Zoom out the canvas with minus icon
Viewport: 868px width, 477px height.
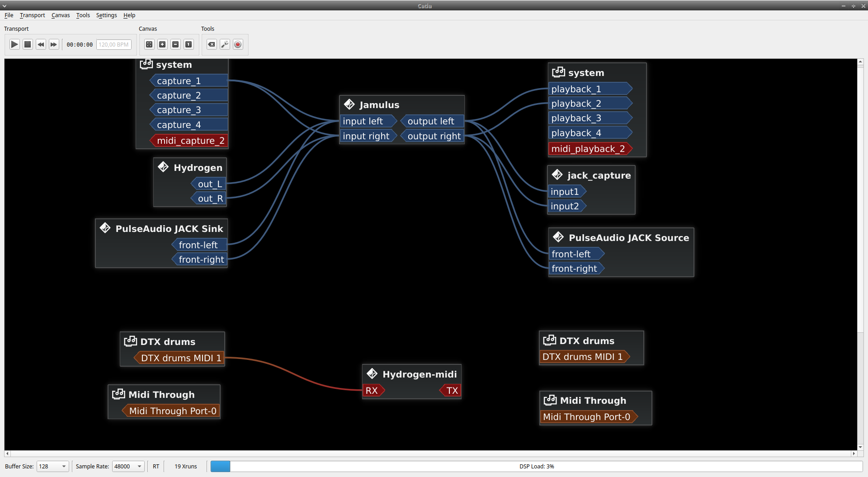point(175,44)
